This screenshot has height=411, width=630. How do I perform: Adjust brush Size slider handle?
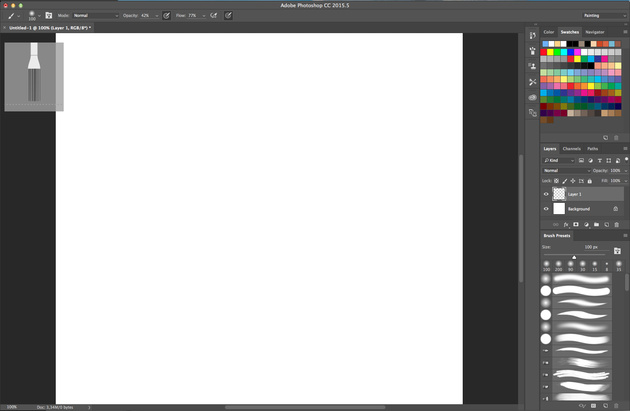click(574, 257)
